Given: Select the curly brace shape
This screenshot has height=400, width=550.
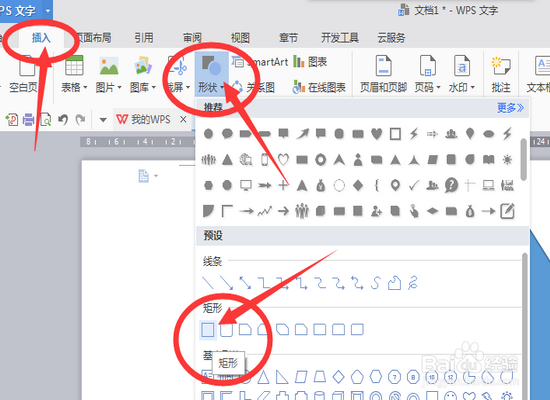Looking at the screenshot, I should (x=377, y=185).
